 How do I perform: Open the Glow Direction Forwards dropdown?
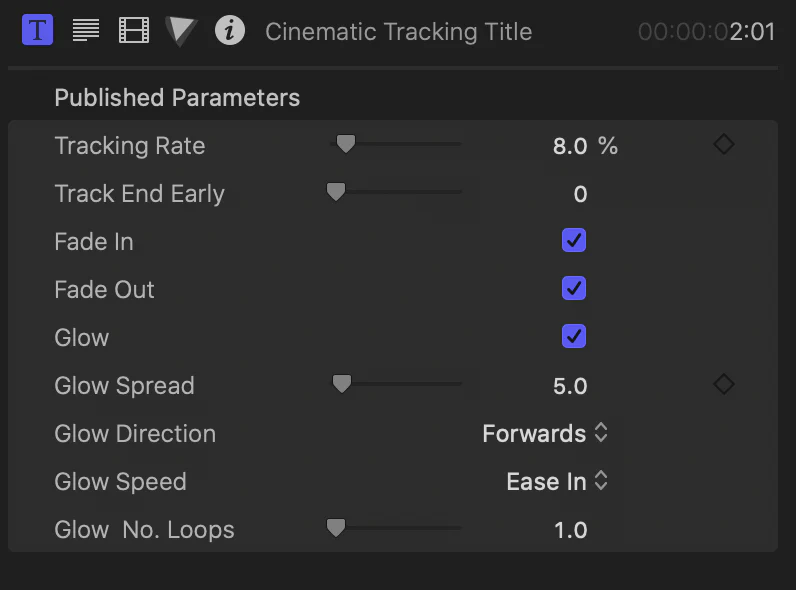tap(545, 433)
